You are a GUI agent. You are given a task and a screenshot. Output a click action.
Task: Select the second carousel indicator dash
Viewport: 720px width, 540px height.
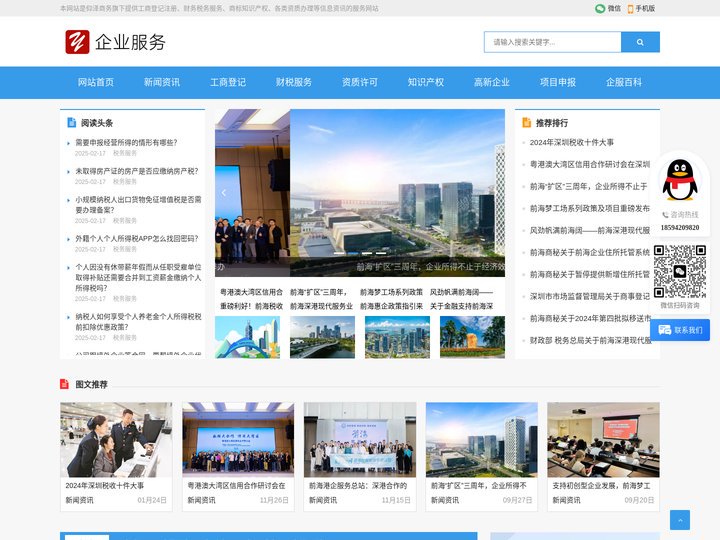(353, 253)
